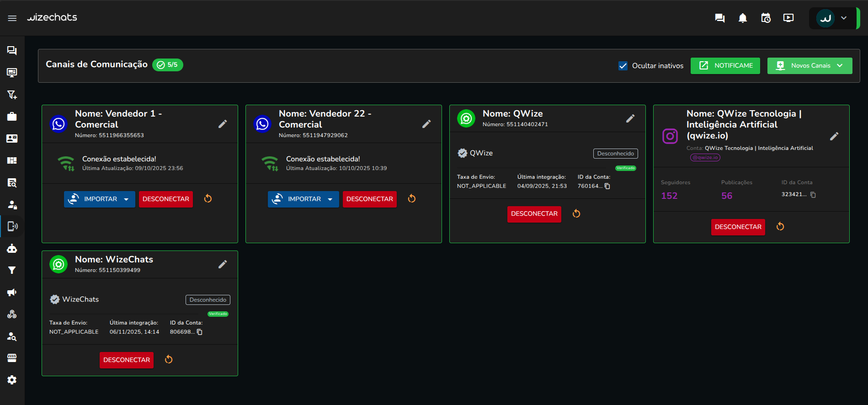
Task: Copy WizeChats account ID 806698
Action: pos(200,332)
